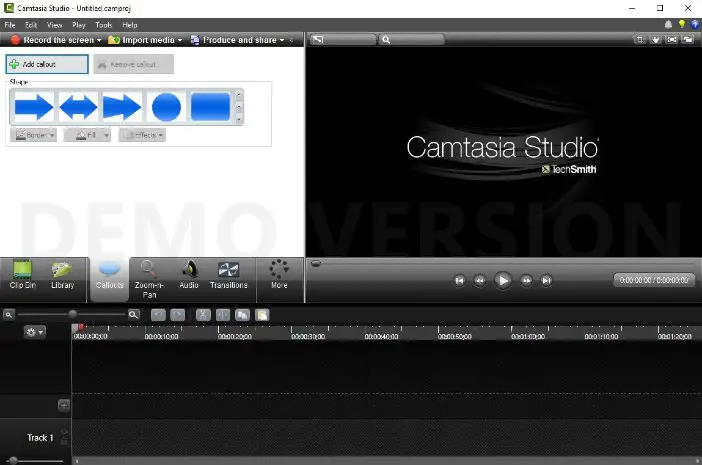The image size is (702, 465).
Task: Open the Tools menu
Action: pos(103,25)
